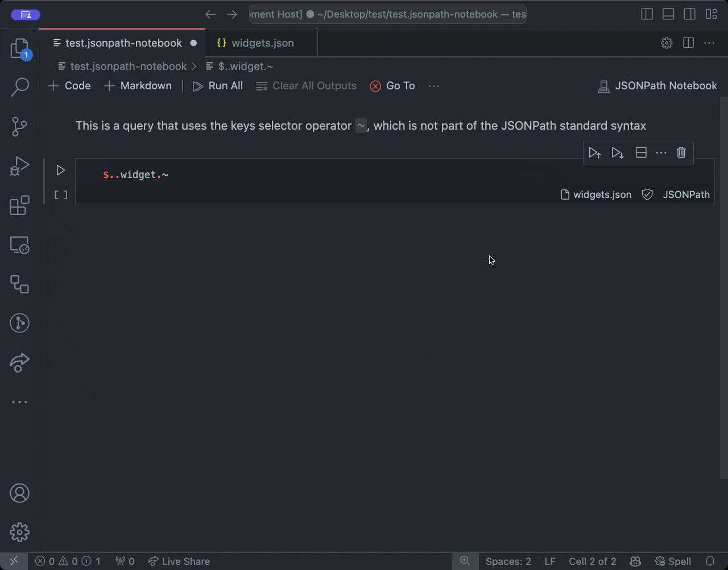Image resolution: width=728 pixels, height=570 pixels.
Task: Open Run and Debug view
Action: point(20,166)
